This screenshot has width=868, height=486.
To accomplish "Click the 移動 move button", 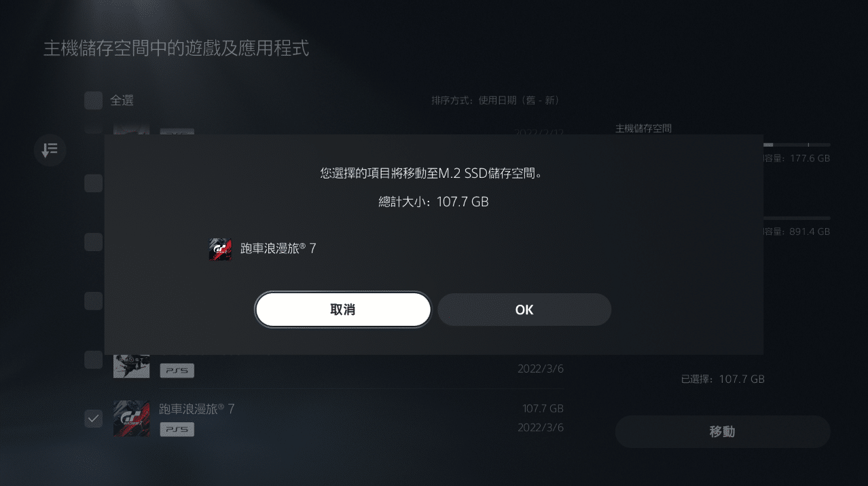I will pos(723,432).
